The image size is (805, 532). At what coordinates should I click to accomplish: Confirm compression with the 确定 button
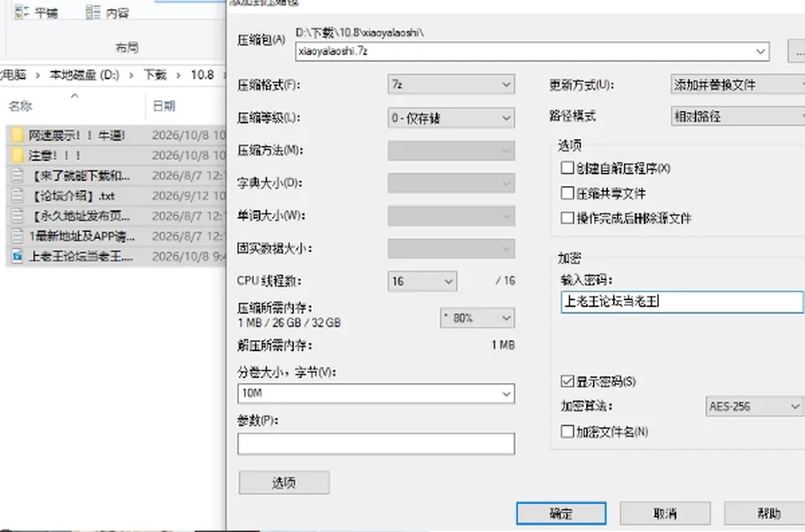561,513
